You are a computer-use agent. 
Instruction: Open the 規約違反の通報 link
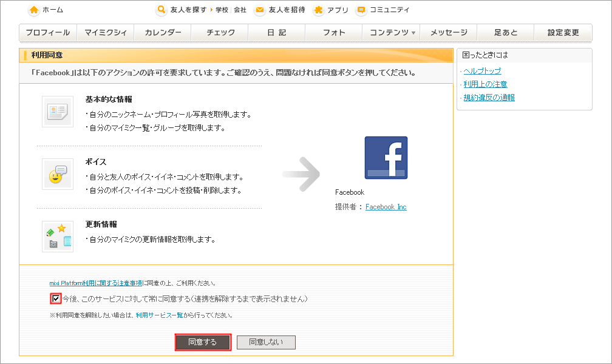point(489,98)
